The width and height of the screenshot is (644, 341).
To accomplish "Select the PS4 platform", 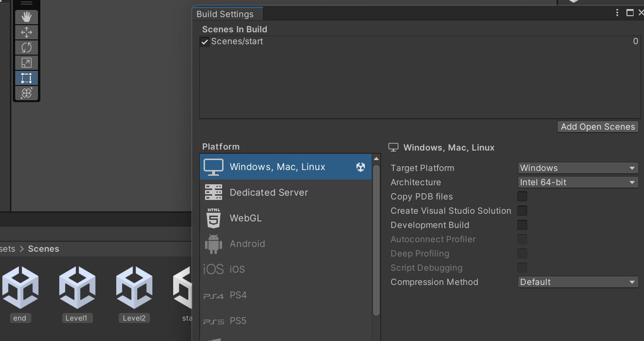I will click(x=286, y=295).
